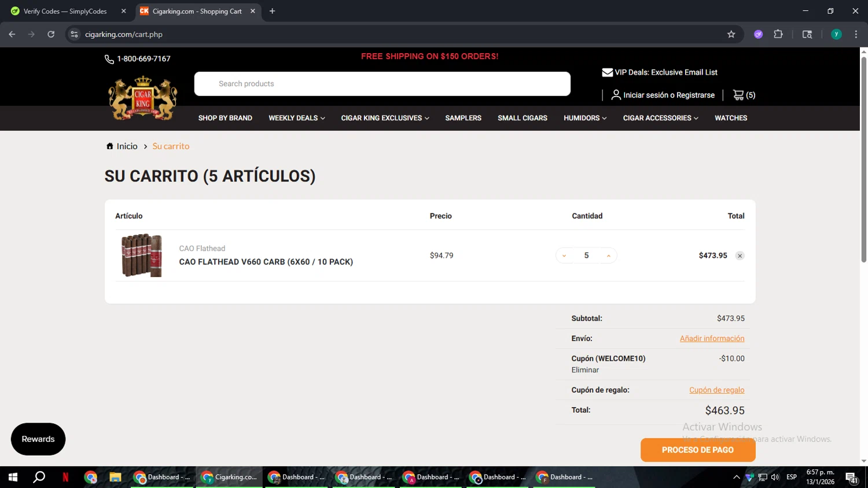Click the home icon next to Inicio

tap(110, 146)
